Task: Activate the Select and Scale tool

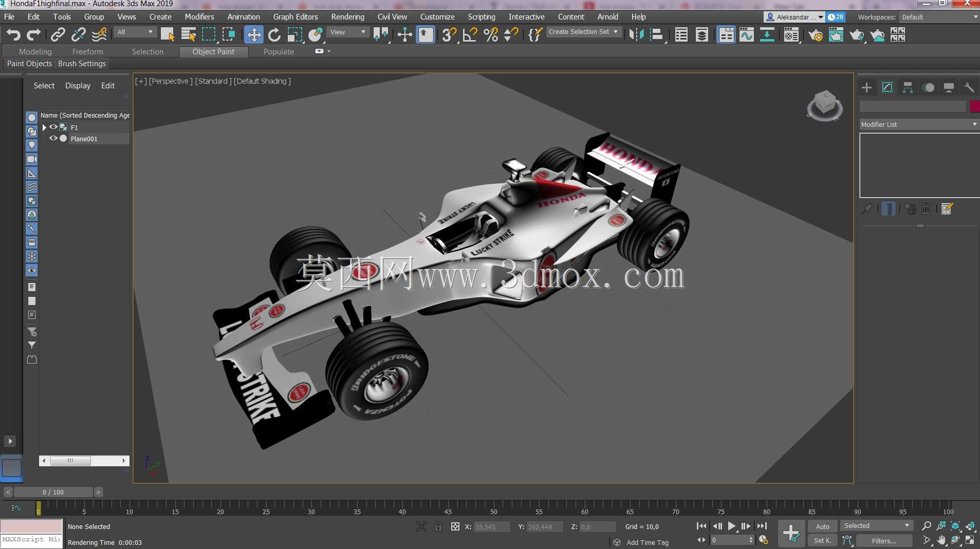Action: [294, 34]
